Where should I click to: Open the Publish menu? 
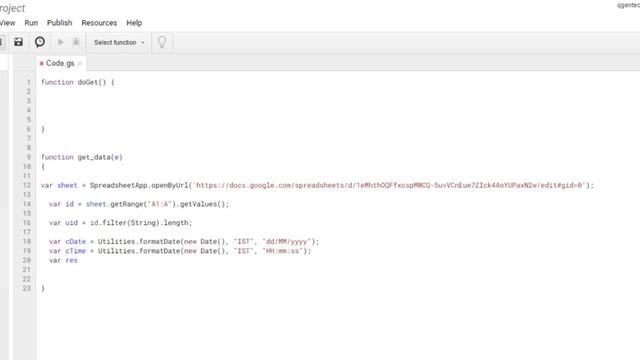point(60,23)
